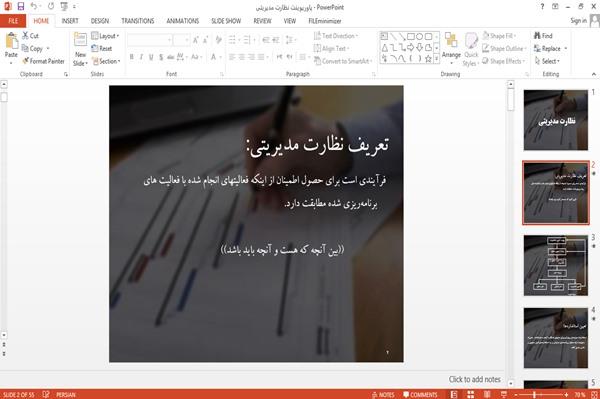Click Increase Font Size icon
The image size is (600, 399).
(x=196, y=40)
